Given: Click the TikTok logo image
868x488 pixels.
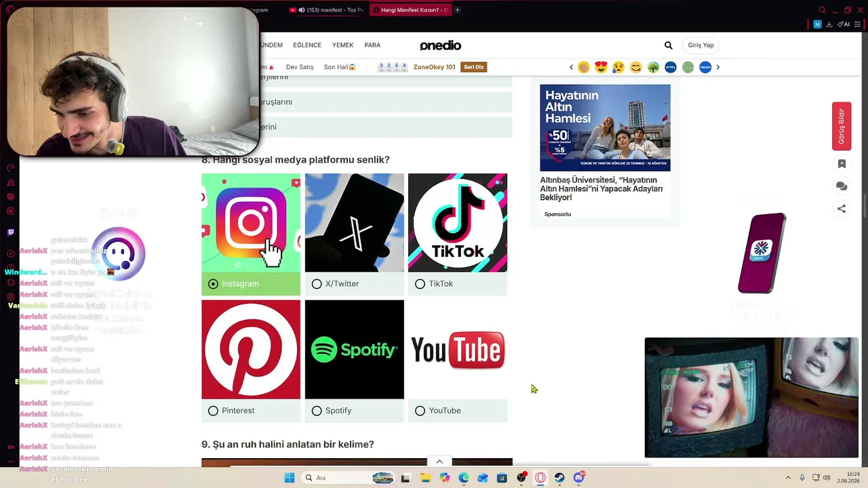Looking at the screenshot, I should pyautogui.click(x=458, y=223).
